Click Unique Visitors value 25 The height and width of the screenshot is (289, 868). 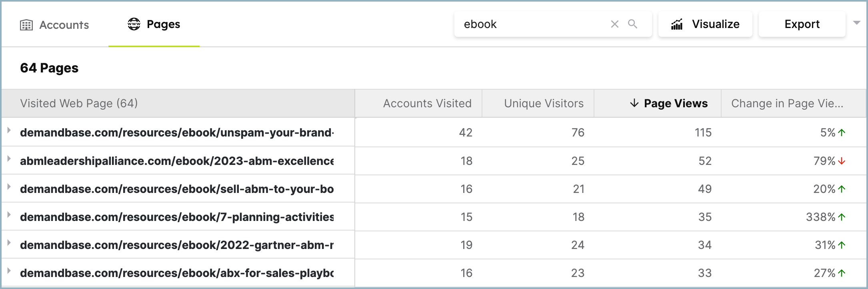tap(578, 161)
